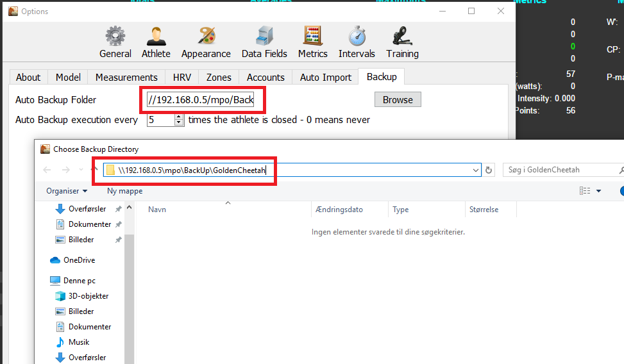Click the Auto Backup Folder path field
624x364 pixels.
(201, 99)
